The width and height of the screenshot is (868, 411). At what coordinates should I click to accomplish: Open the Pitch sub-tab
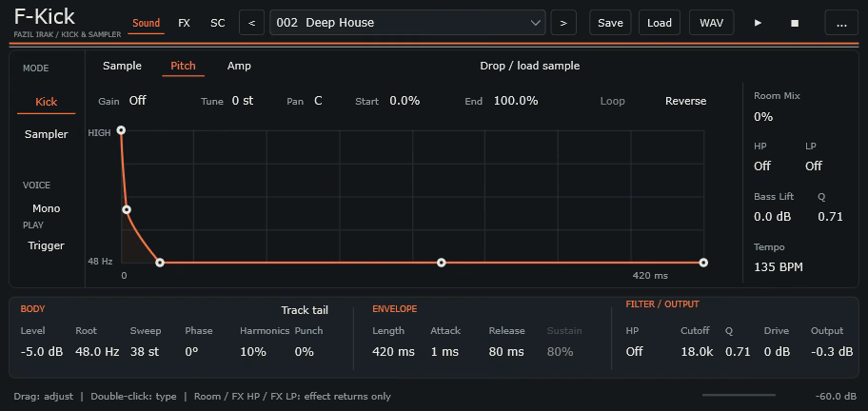tap(183, 66)
